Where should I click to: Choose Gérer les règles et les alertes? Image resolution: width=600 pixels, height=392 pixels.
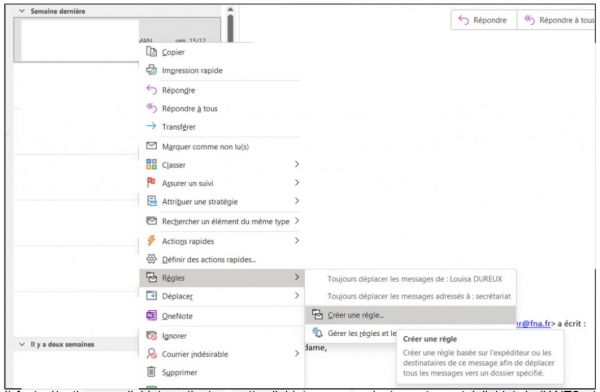click(351, 333)
